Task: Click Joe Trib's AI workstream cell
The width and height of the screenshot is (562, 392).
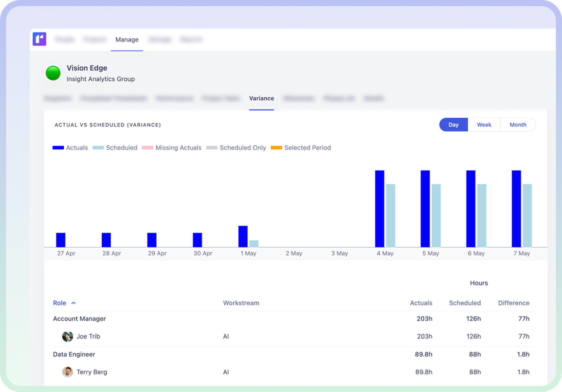Action: click(x=226, y=337)
